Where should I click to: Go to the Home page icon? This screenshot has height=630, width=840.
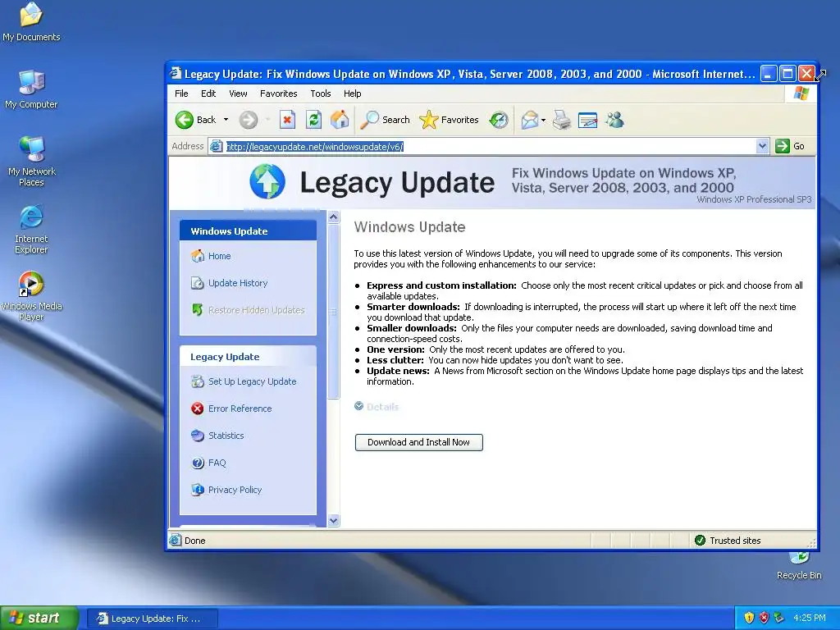coord(340,120)
